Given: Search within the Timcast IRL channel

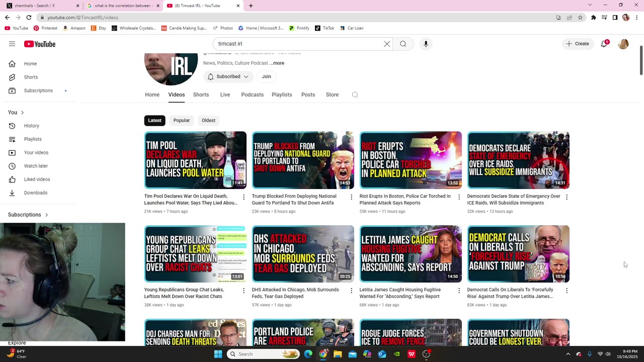Looking at the screenshot, I should point(355,95).
